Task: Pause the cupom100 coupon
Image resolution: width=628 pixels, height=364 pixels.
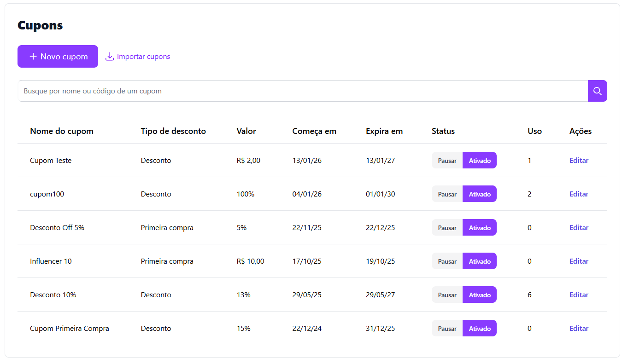Action: [447, 194]
